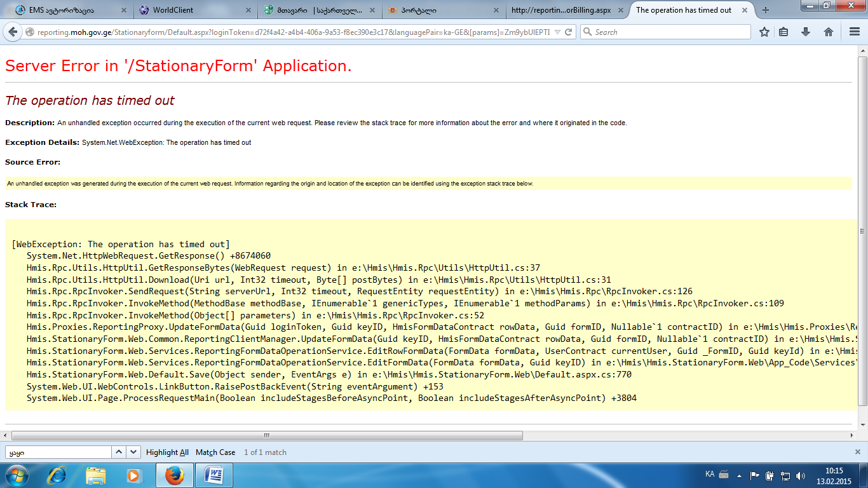Open the Firefox hamburger menu

(855, 32)
